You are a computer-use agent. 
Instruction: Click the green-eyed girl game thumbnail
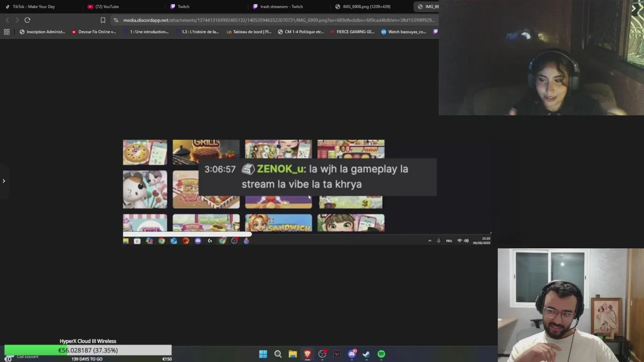coord(351,223)
